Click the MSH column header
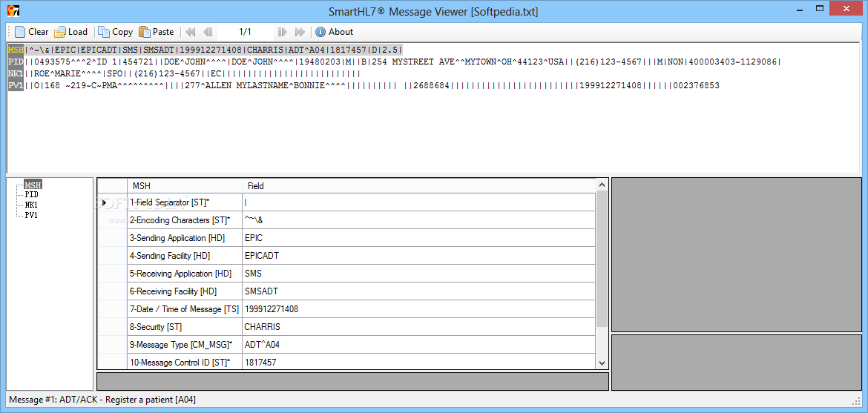 (184, 186)
